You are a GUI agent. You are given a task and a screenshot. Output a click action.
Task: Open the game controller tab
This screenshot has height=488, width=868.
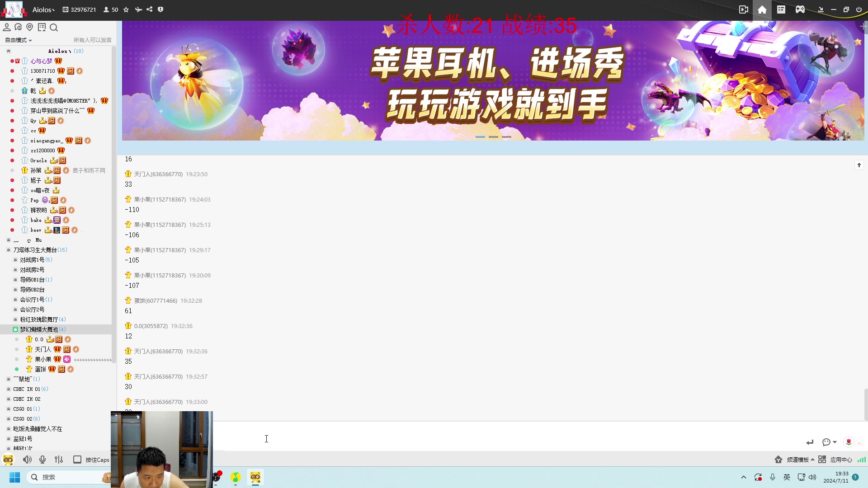[x=800, y=9]
